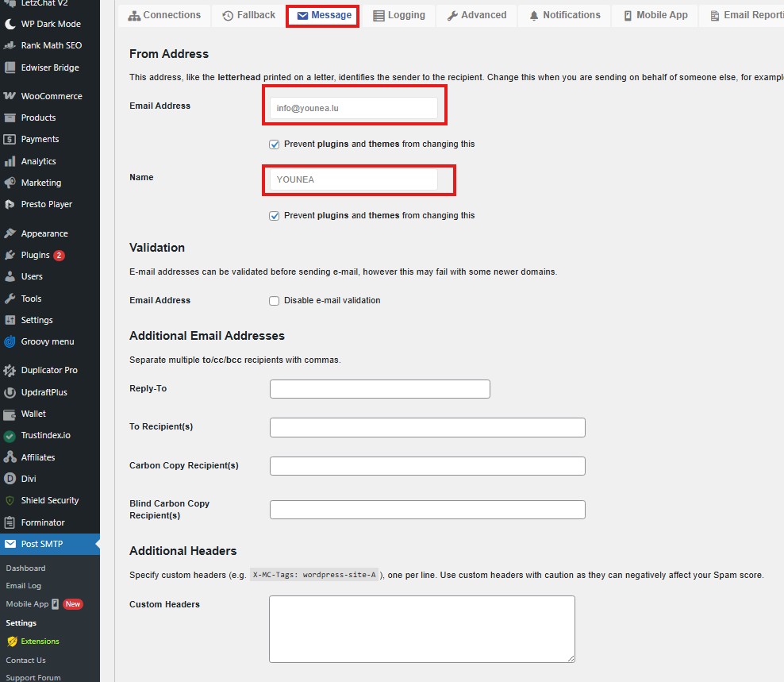Open the Logging tab
784x682 pixels.
point(399,15)
